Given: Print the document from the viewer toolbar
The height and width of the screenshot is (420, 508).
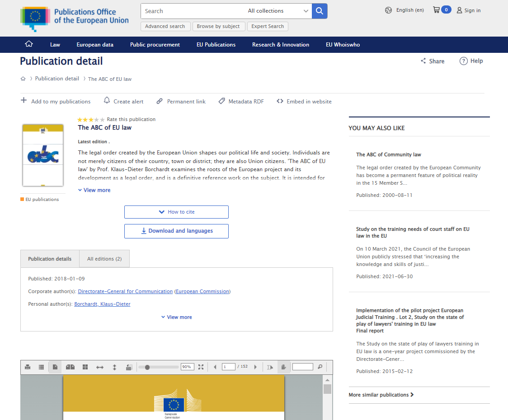Looking at the screenshot, I should (27, 367).
